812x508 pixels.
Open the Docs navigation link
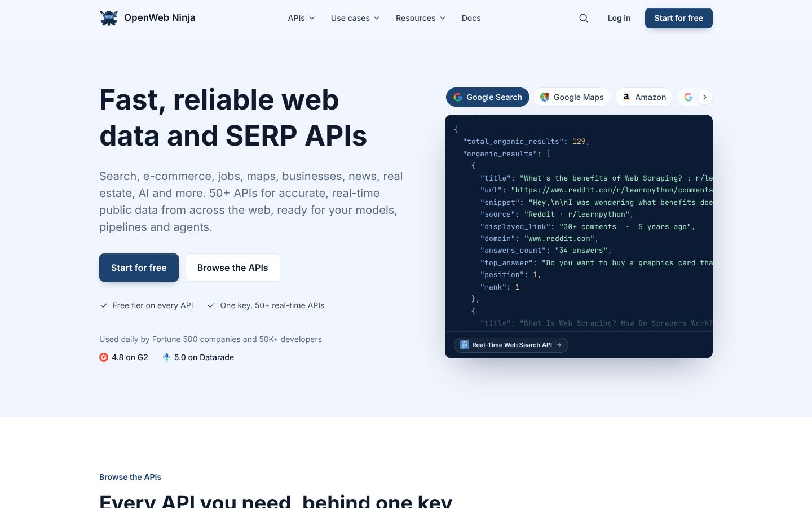pos(471,18)
